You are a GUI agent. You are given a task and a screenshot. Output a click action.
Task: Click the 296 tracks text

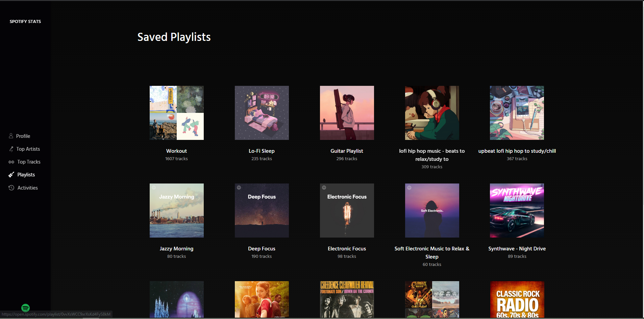tap(347, 159)
